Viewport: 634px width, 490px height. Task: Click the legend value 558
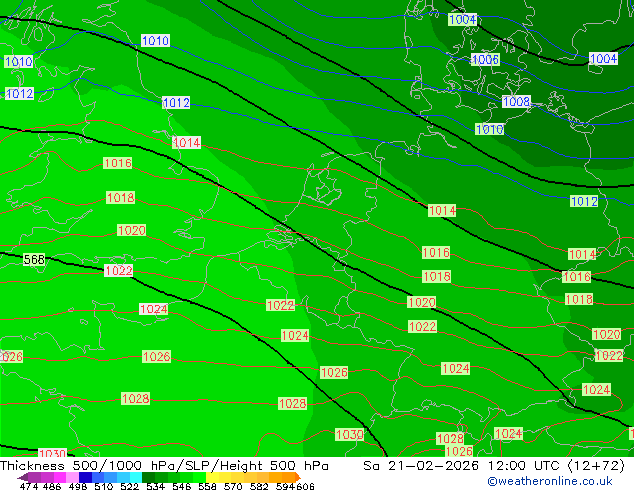207,486
